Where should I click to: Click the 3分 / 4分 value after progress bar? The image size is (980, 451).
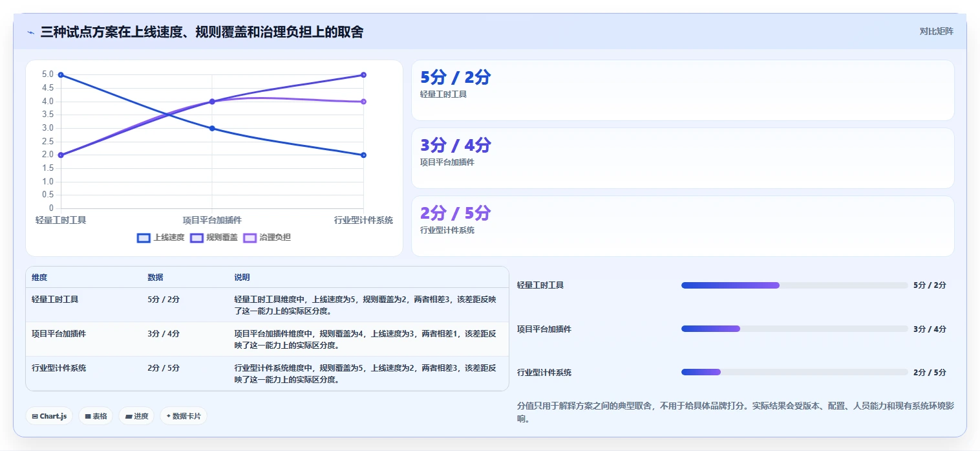coord(930,329)
